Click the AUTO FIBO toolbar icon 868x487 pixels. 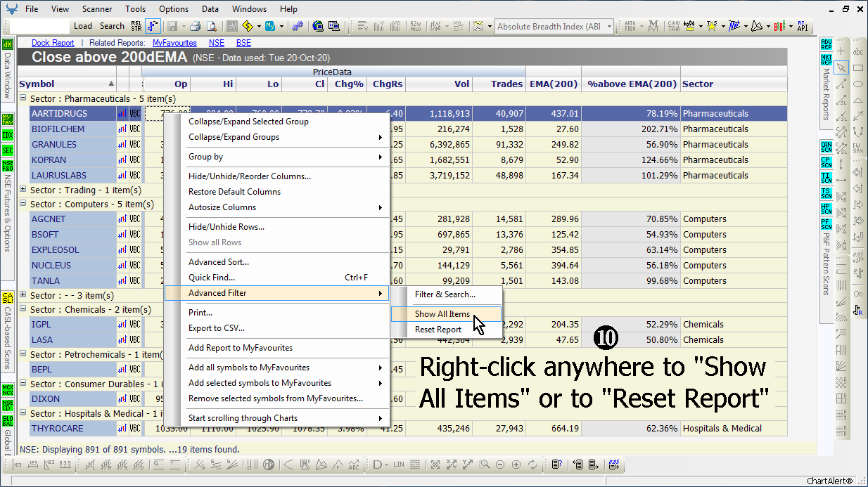coord(630,26)
